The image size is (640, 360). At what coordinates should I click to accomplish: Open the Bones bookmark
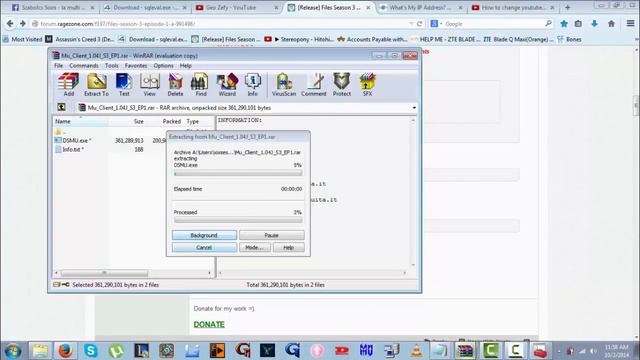pyautogui.click(x=569, y=39)
